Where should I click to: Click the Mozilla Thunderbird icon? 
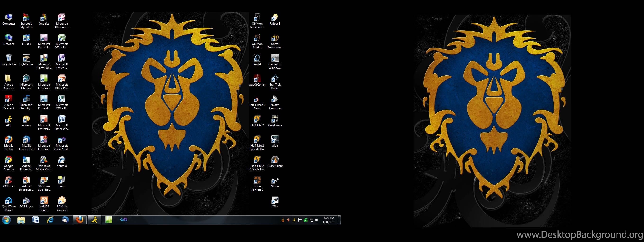[x=26, y=143]
